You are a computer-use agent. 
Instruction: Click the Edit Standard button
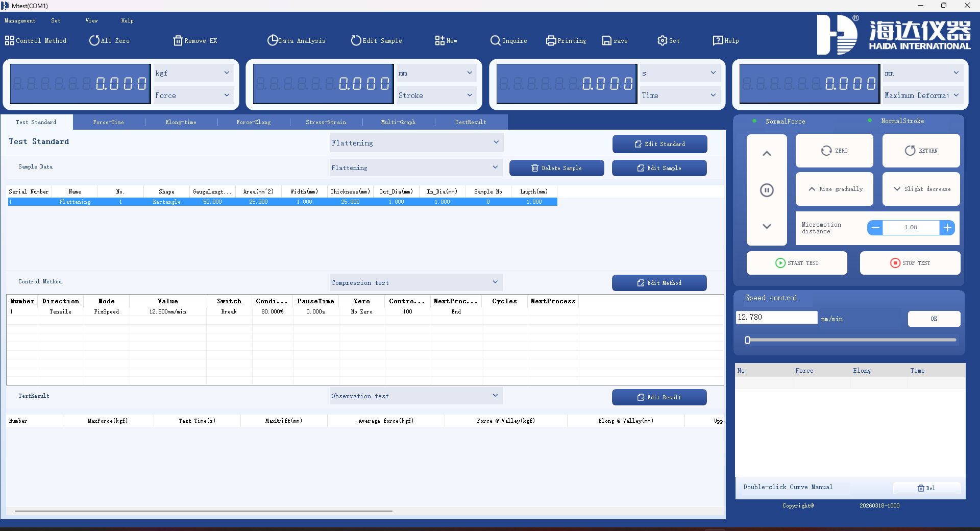[x=660, y=144]
